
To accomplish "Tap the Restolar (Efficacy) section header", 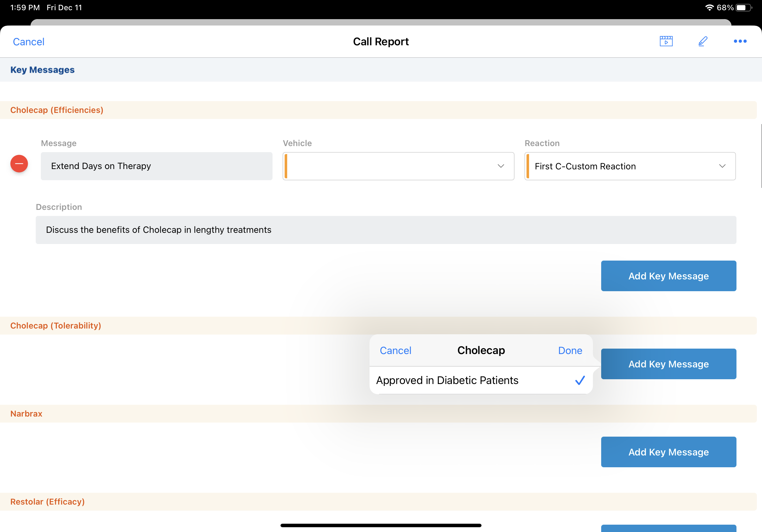I will [48, 501].
